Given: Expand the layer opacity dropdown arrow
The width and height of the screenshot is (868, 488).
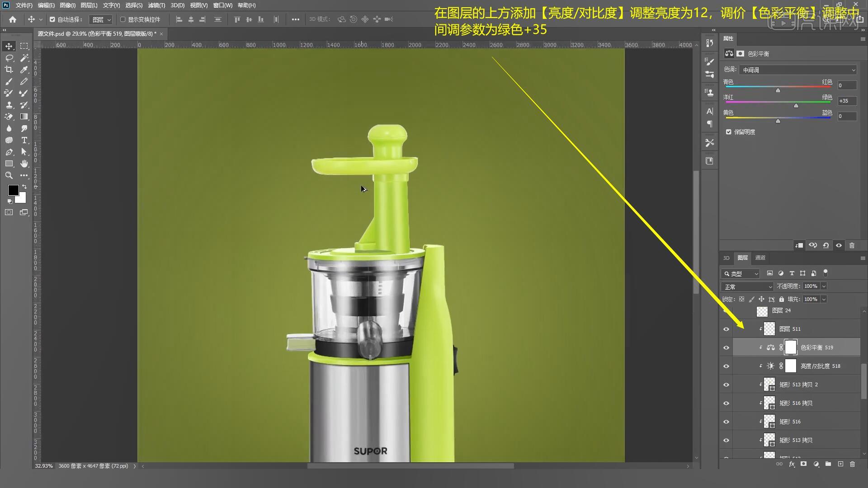Looking at the screenshot, I should click(824, 286).
